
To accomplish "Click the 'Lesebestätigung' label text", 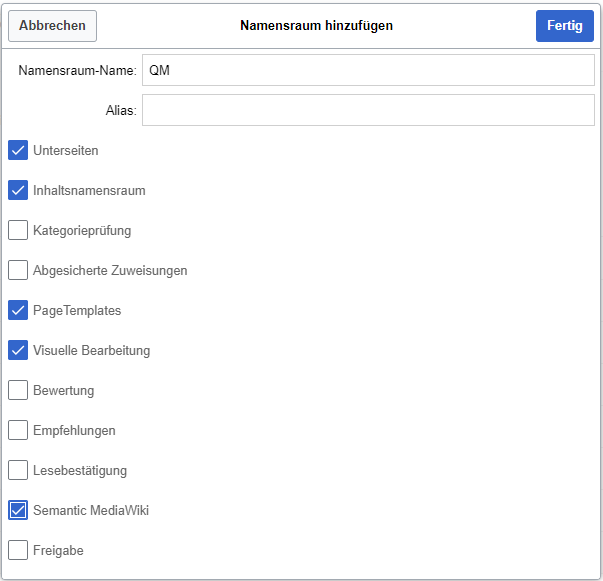I will [80, 470].
